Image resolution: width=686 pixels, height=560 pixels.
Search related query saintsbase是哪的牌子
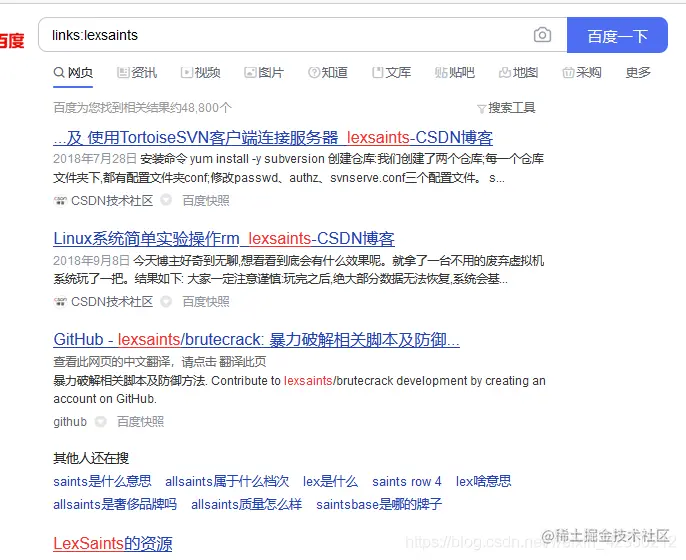coord(379,504)
